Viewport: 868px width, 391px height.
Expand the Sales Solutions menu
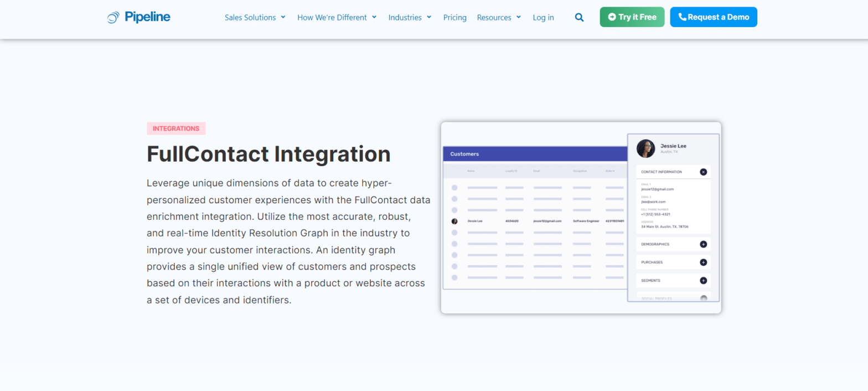pos(255,17)
